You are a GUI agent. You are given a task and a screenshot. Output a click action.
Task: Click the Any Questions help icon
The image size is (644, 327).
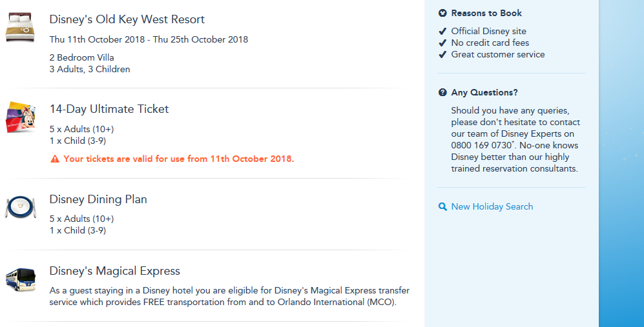pyautogui.click(x=442, y=93)
